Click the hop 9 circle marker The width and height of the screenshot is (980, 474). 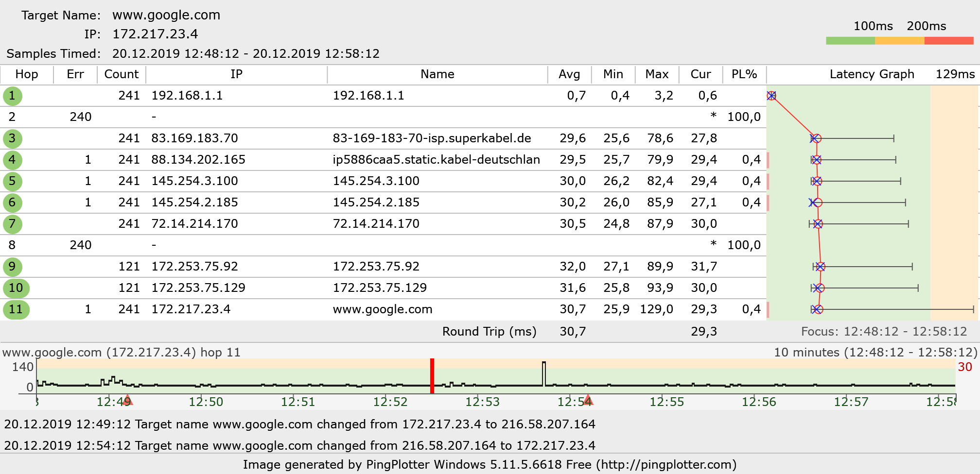[x=12, y=267]
